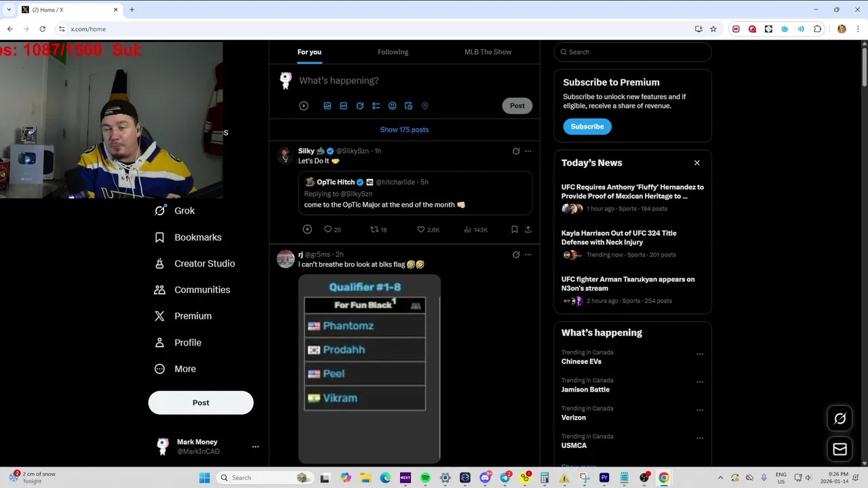Add a poll in the post composer
The height and width of the screenshot is (488, 868).
click(376, 106)
